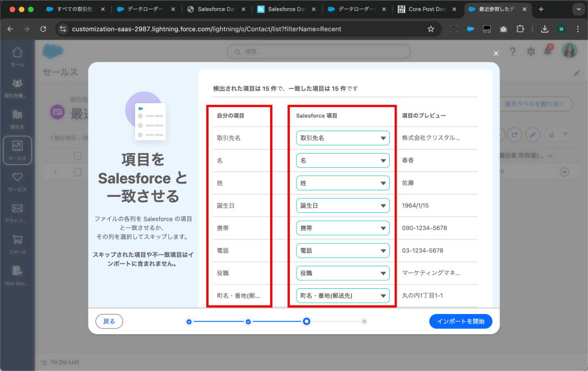Click list view inline edit pencil button
The image size is (588, 371).
tap(533, 135)
